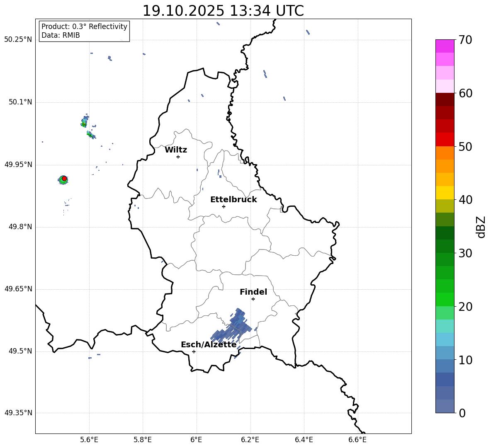Viewport: 491px width, 448px height.
Task: Click the colorbar label '10'
Action: pyautogui.click(x=465, y=360)
